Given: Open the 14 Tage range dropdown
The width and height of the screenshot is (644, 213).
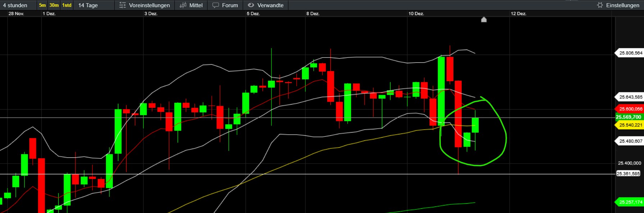Looking at the screenshot, I should coord(88,5).
